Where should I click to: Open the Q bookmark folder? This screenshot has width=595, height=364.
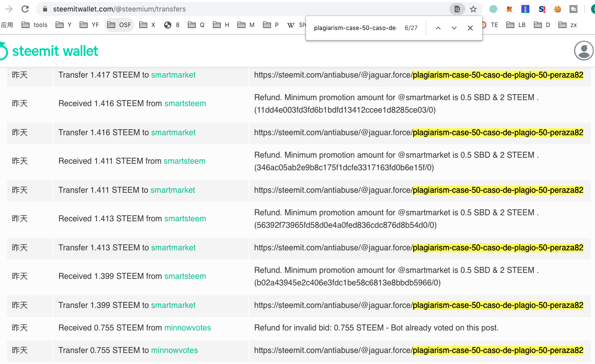(x=196, y=25)
